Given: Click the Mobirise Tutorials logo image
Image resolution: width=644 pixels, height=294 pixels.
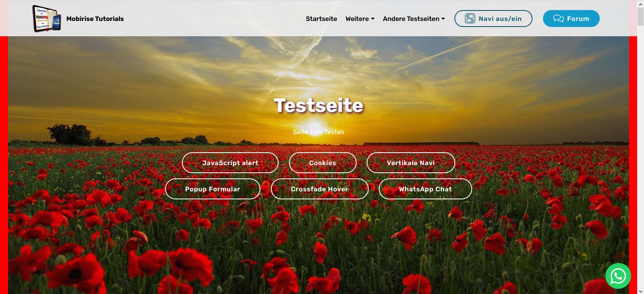Looking at the screenshot, I should (46, 19).
